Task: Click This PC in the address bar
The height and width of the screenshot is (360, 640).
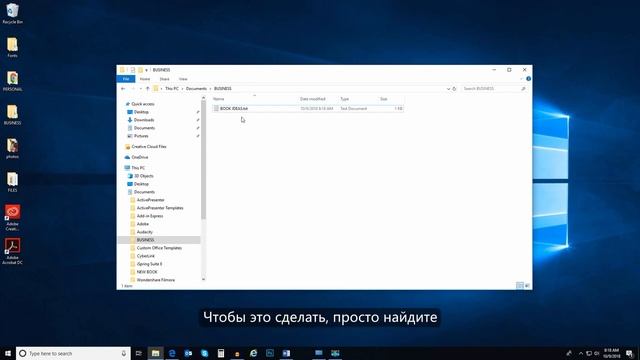Action: pos(172,89)
